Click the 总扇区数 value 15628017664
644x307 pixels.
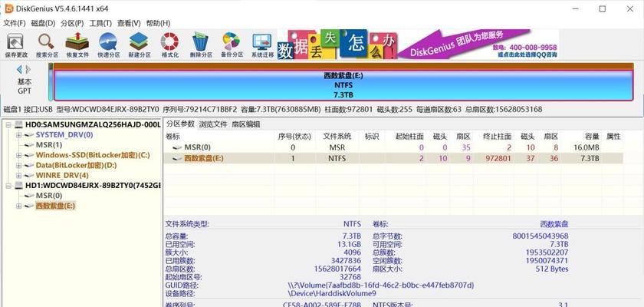point(337,269)
